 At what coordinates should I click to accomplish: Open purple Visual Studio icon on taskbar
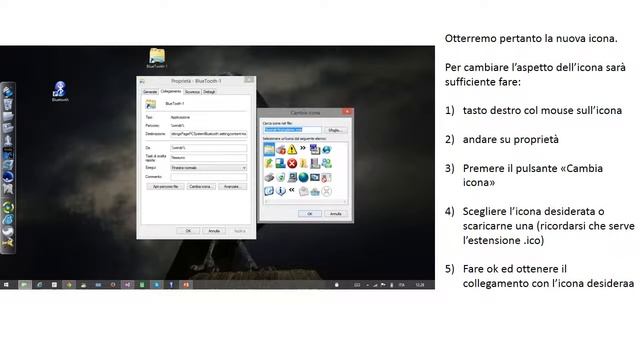pos(127,284)
